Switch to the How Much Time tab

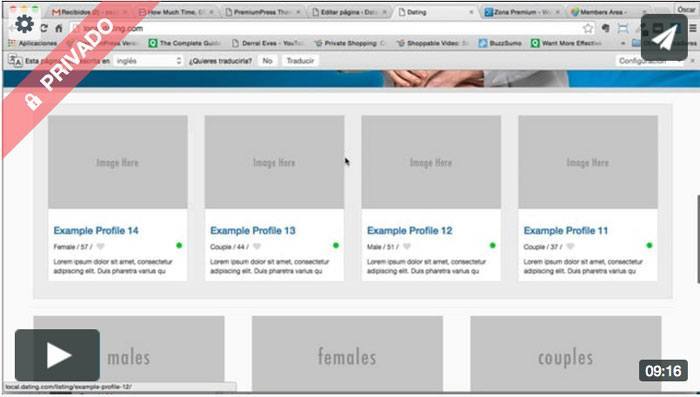click(x=176, y=12)
